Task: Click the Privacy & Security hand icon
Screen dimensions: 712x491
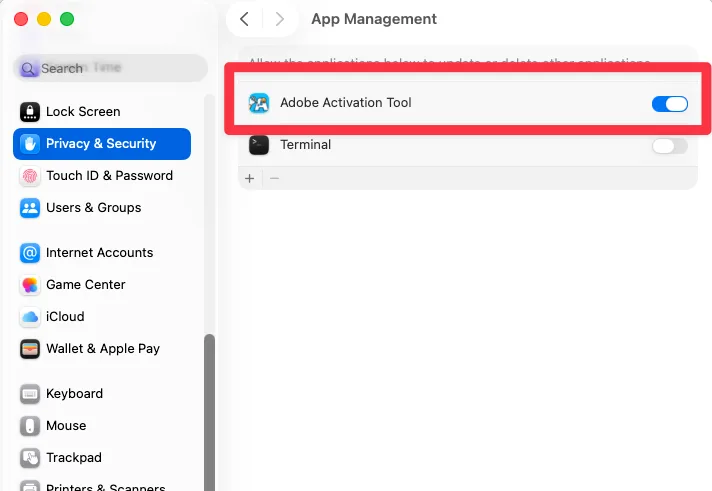Action: pos(30,144)
